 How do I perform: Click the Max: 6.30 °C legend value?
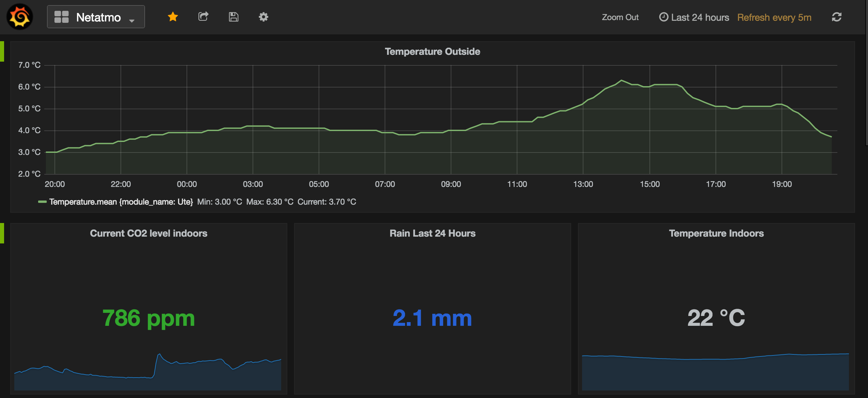(x=270, y=202)
